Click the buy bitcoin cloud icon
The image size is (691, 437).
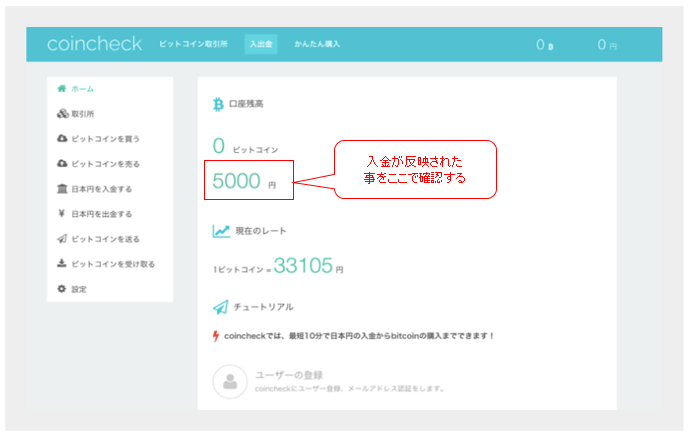[x=62, y=138]
